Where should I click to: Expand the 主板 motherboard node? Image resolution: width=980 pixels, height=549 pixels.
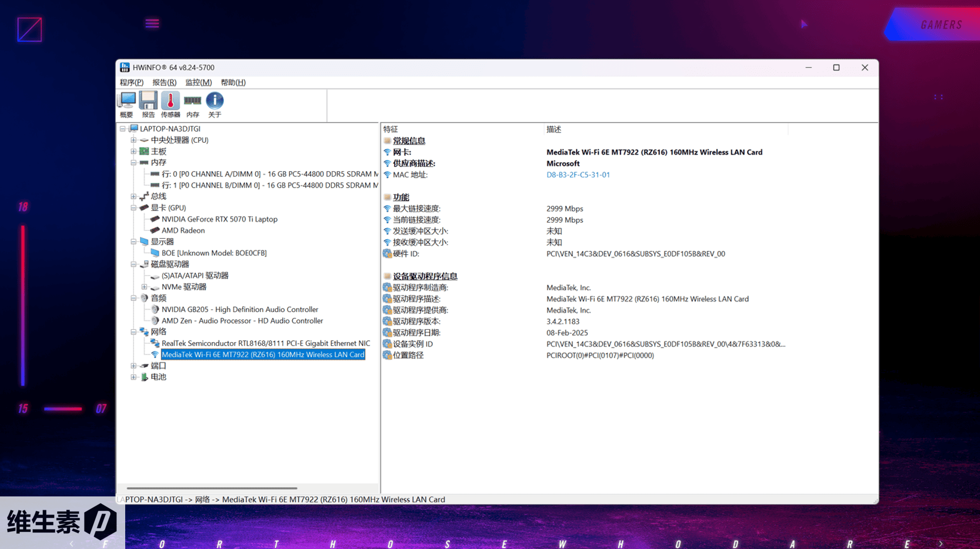[x=133, y=152]
